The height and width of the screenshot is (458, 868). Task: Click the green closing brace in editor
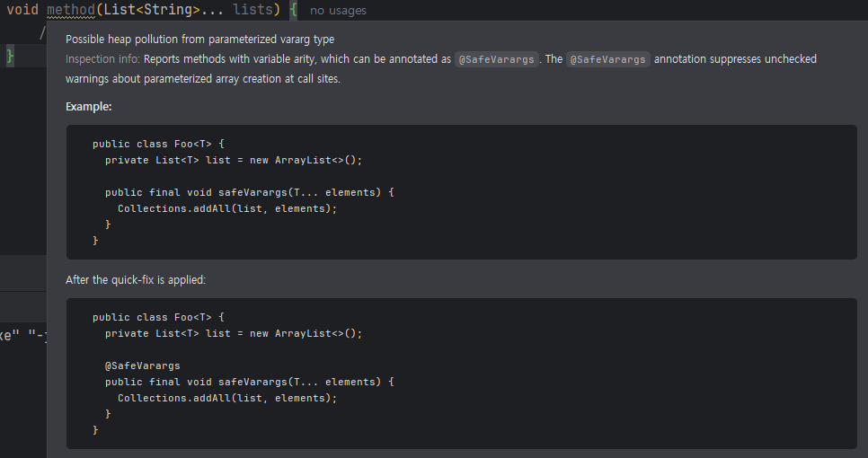(x=11, y=56)
